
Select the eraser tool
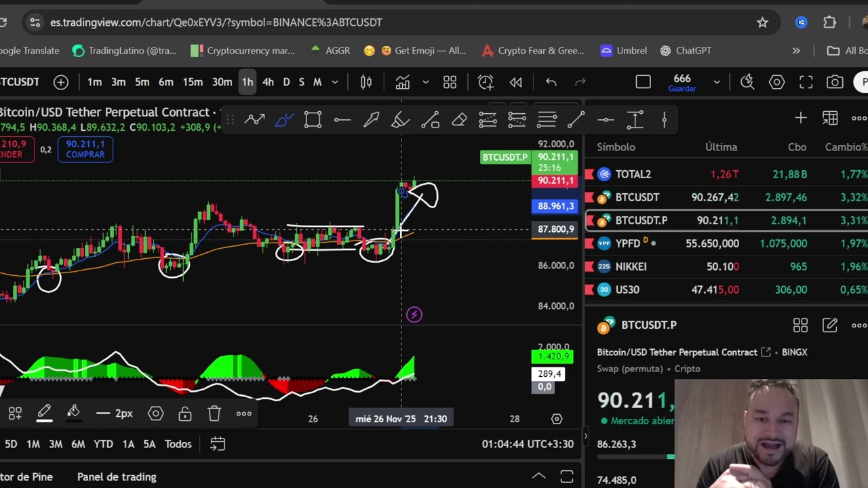(x=459, y=120)
